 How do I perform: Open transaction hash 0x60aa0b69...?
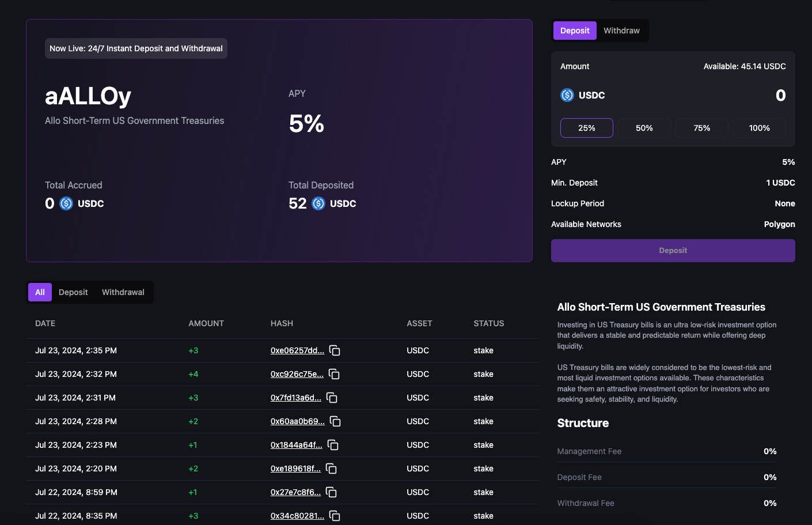click(x=298, y=421)
